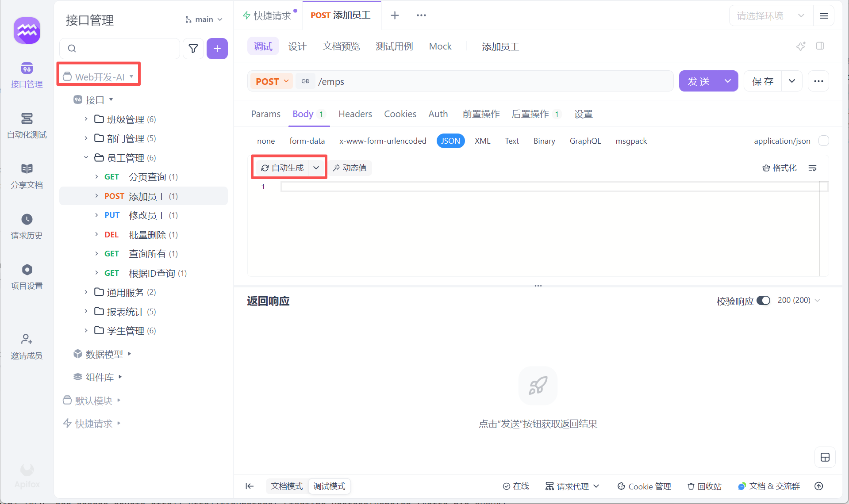Select DEL 批量删除 in the tree
This screenshot has height=504, width=849.
(x=143, y=235)
